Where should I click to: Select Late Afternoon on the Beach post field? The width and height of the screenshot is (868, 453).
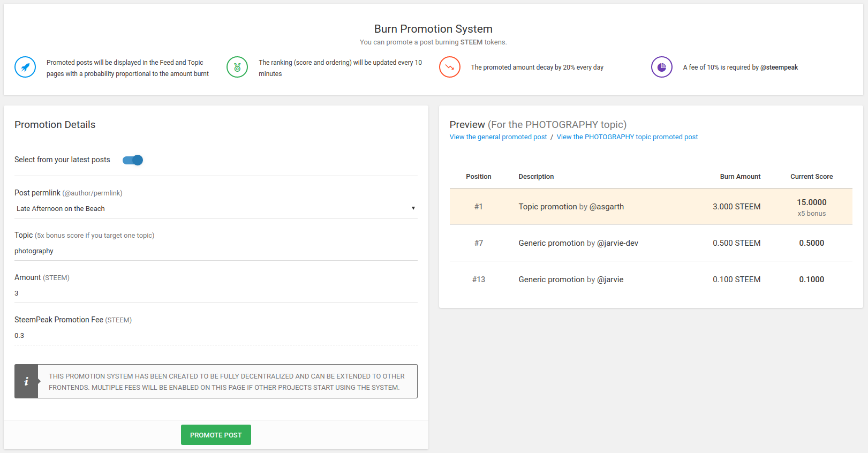209,209
